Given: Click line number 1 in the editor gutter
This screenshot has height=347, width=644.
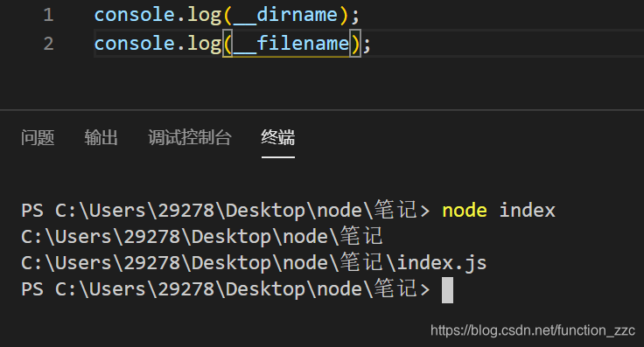Looking at the screenshot, I should pyautogui.click(x=48, y=15).
